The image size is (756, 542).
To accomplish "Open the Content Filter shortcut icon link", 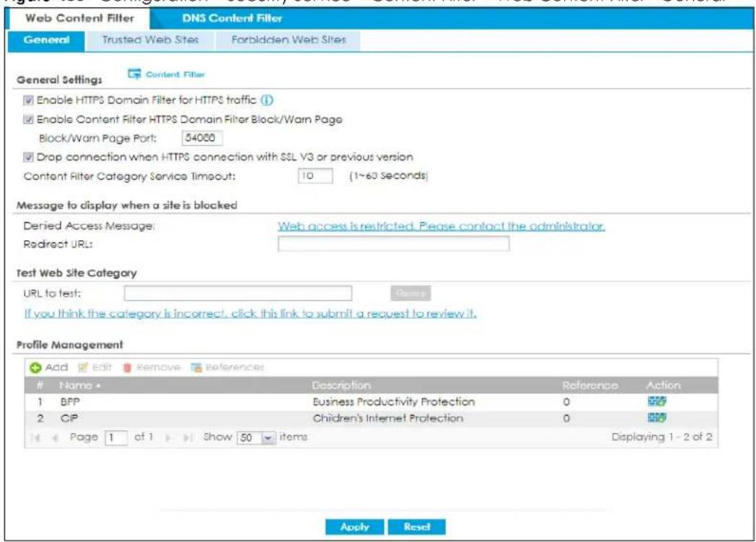I will click(x=167, y=74).
